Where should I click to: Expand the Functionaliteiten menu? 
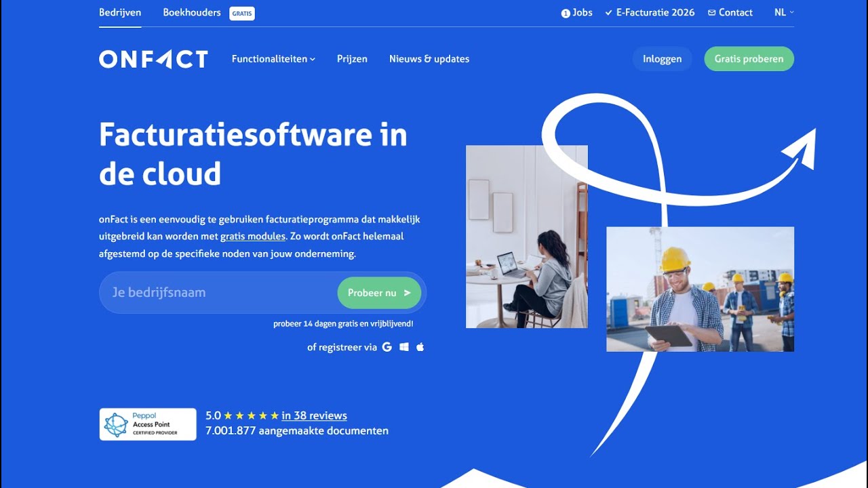[x=273, y=59]
